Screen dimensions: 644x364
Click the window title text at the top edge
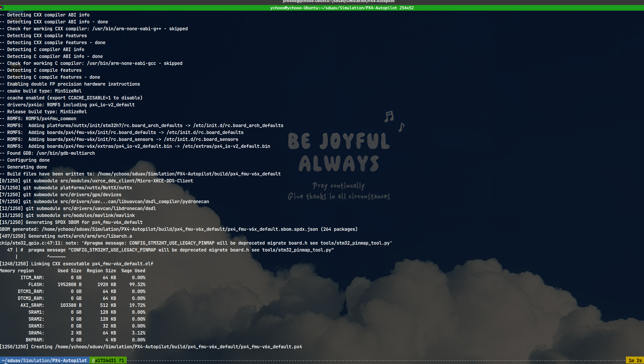pyautogui.click(x=339, y=1)
